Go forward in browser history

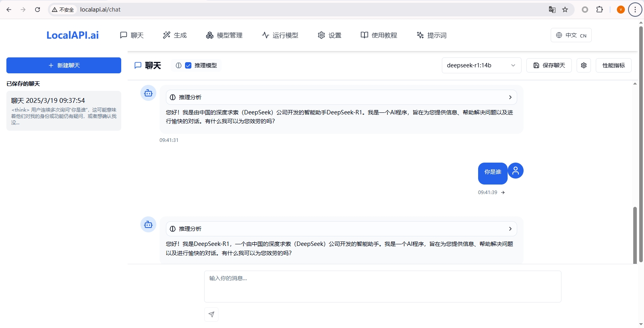point(23,10)
